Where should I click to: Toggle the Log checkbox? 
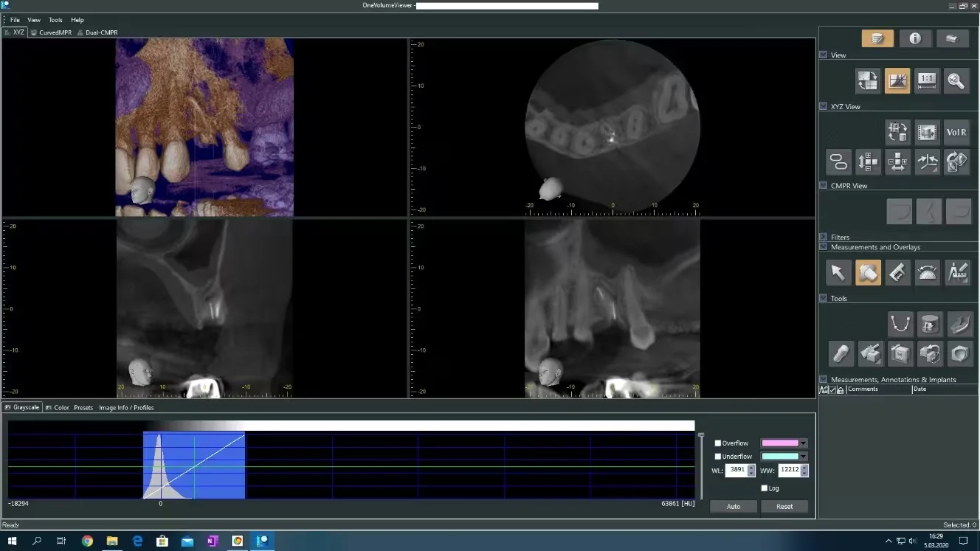coord(765,488)
